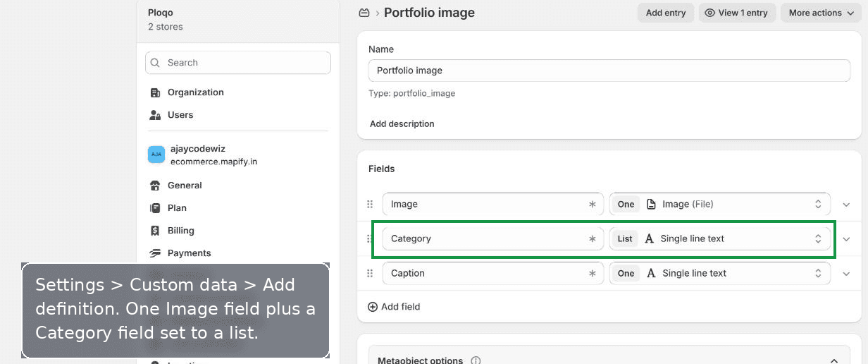Click Add description link
Screen dimensions: 868x364
pos(402,123)
